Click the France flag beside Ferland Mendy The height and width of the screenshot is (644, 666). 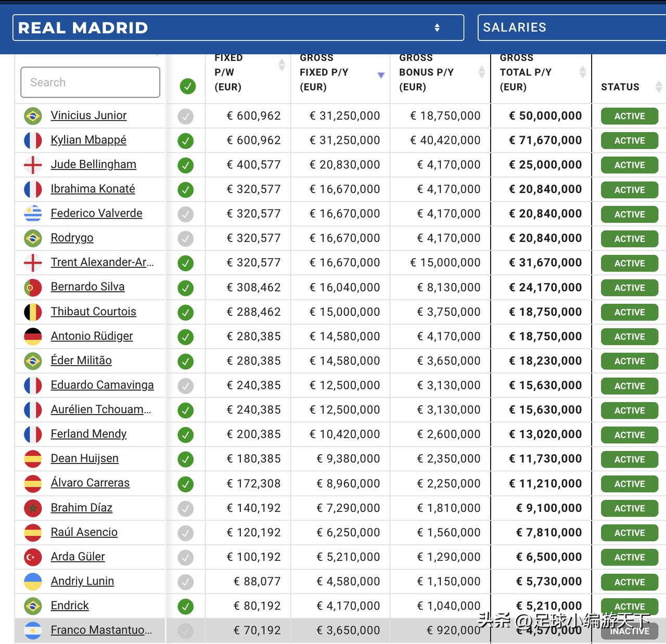33,434
